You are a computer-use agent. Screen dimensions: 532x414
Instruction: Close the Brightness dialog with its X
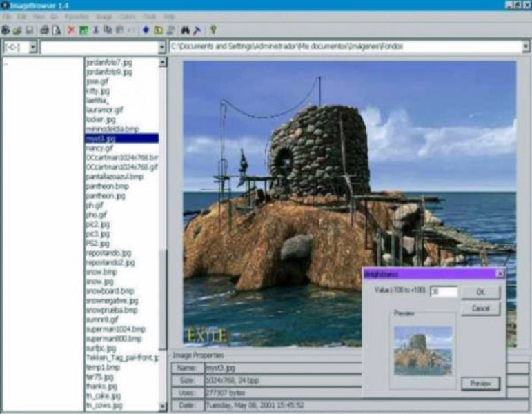500,273
